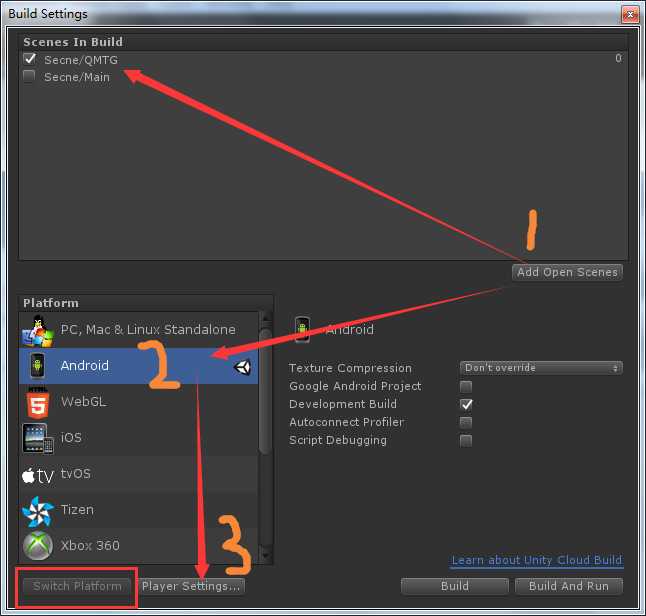Enable the Google Android Project checkbox

click(466, 386)
